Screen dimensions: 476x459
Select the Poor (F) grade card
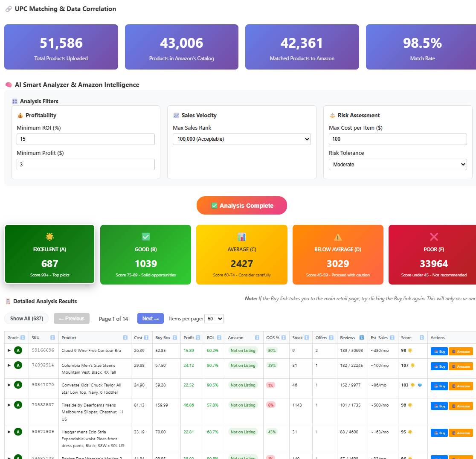(433, 255)
